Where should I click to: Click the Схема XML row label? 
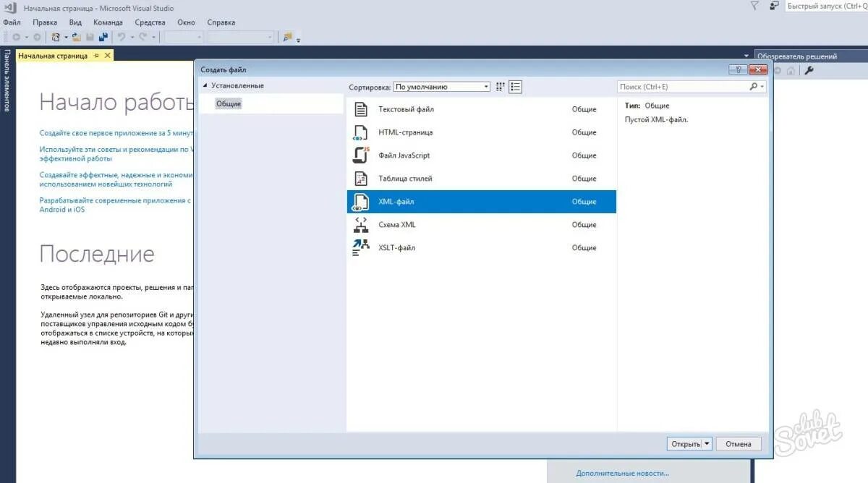pos(397,225)
